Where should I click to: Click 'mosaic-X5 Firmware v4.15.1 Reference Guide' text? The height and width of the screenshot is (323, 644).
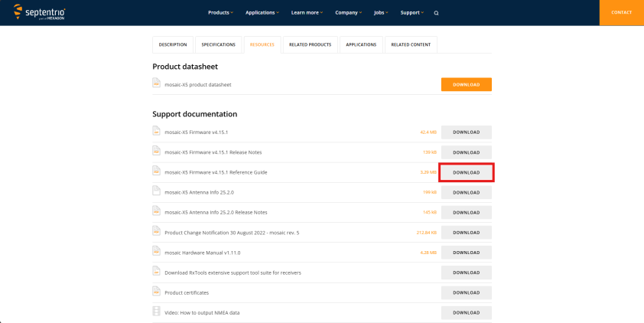pyautogui.click(x=216, y=172)
